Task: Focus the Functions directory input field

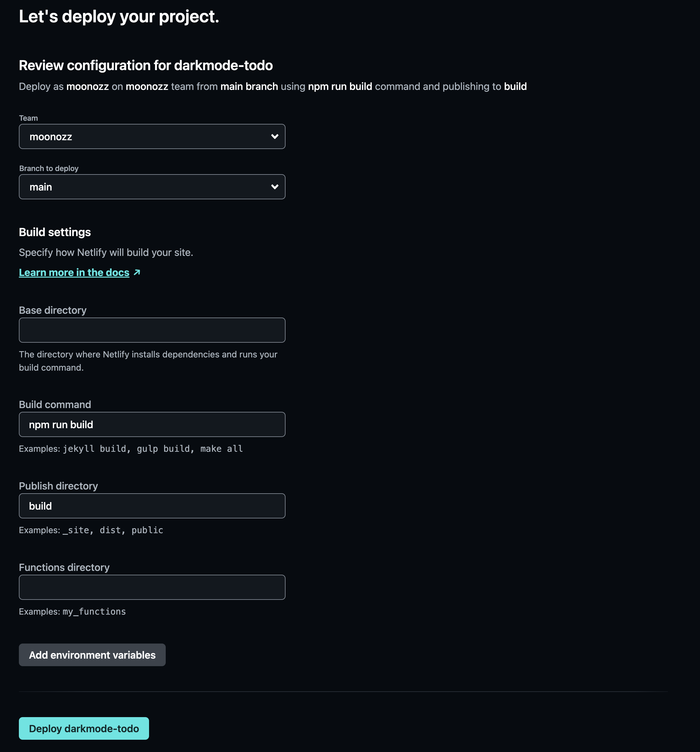Action: coord(152,587)
